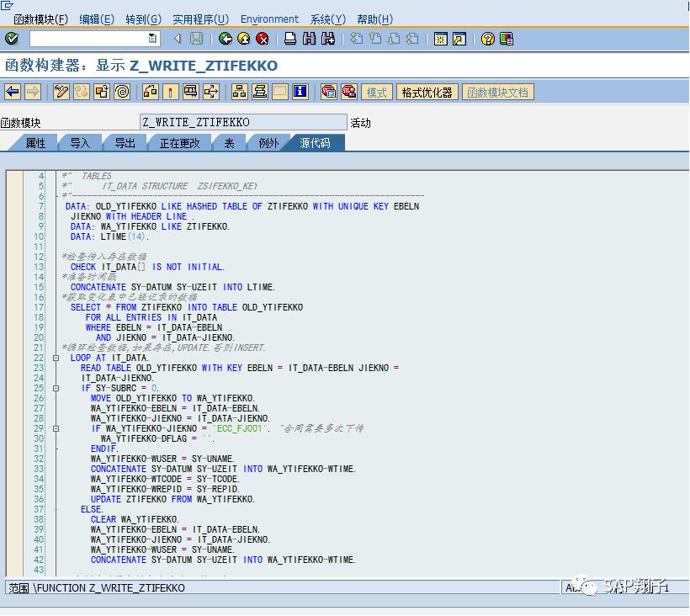The height and width of the screenshot is (616, 690).
Task: Switch to the 例外 tab
Action: tap(268, 143)
